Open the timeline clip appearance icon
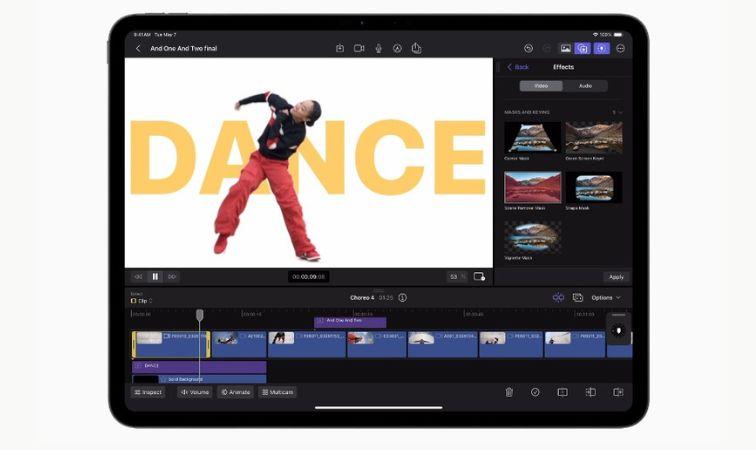Screen dimensions: 756x450 [x=578, y=298]
